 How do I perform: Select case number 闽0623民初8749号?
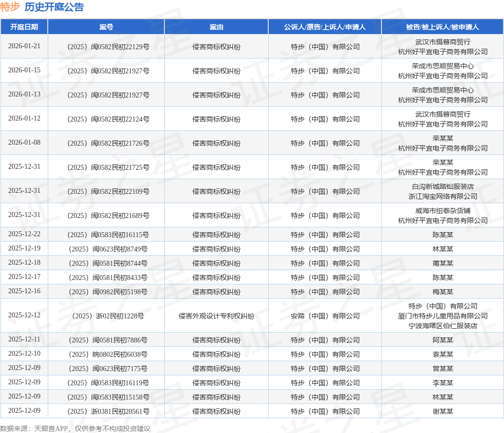click(108, 249)
